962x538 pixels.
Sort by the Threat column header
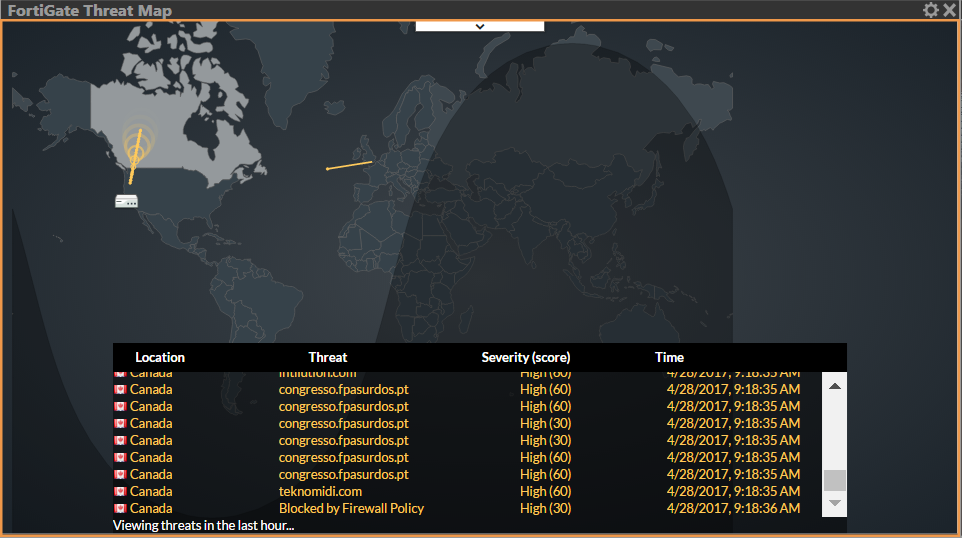coord(328,357)
